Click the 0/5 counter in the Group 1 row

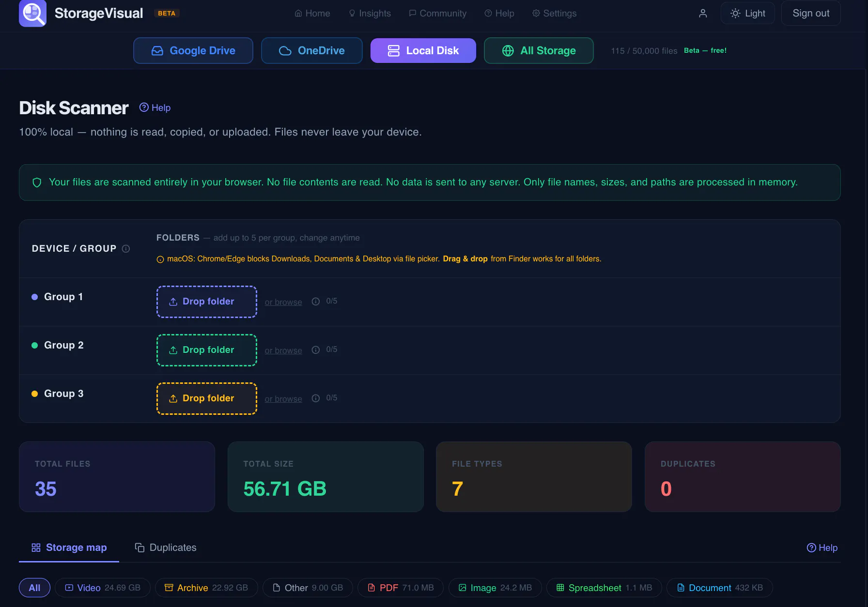coord(332,301)
